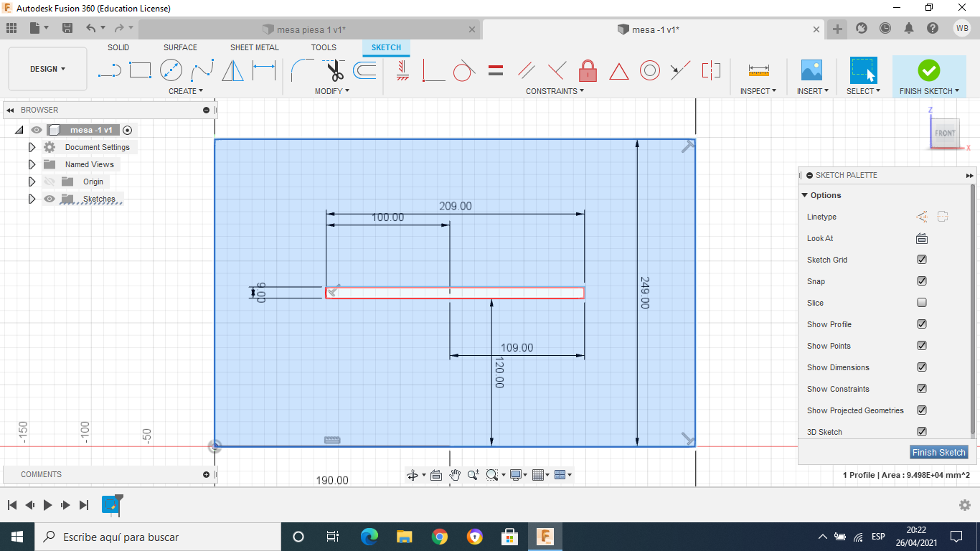Open the CONSTRAINTS dropdown menu
The image size is (980, 551).
point(555,91)
